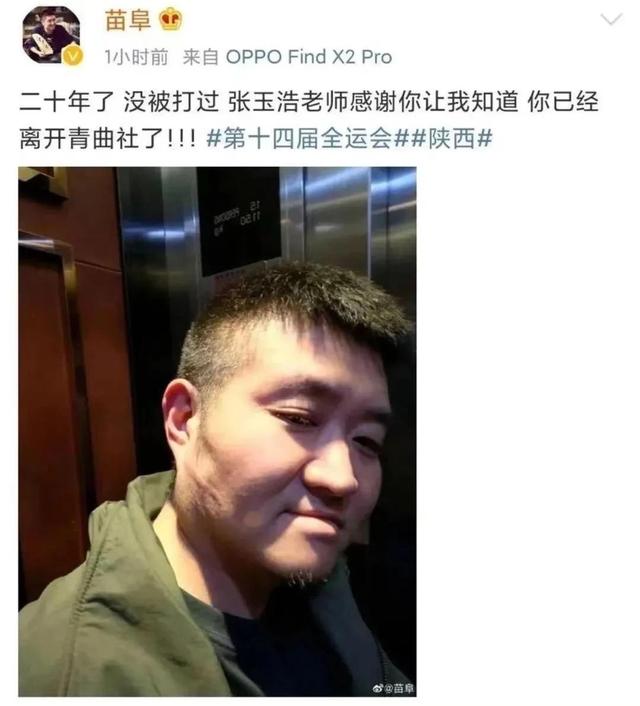Click the text 你已经 at the end of the first line
Screen dimensions: 640x706
coord(563,101)
